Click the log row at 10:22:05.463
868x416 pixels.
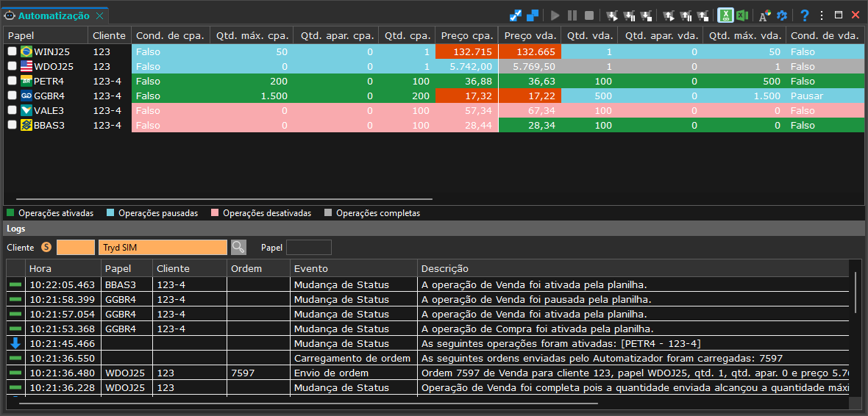tap(427, 285)
